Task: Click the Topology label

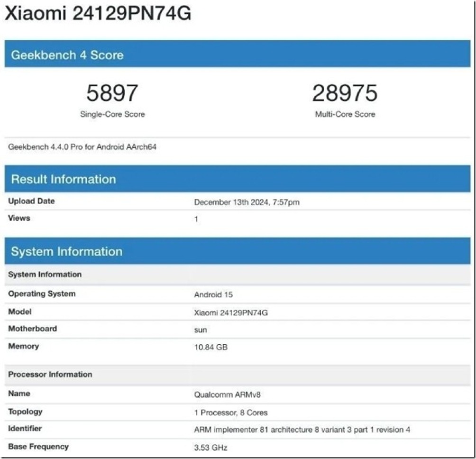Action: point(25,412)
